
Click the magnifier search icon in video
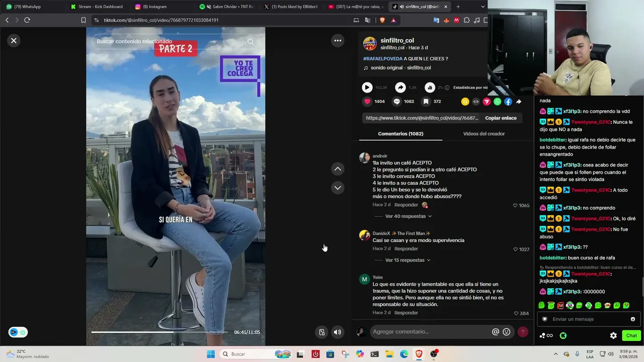coord(251,41)
